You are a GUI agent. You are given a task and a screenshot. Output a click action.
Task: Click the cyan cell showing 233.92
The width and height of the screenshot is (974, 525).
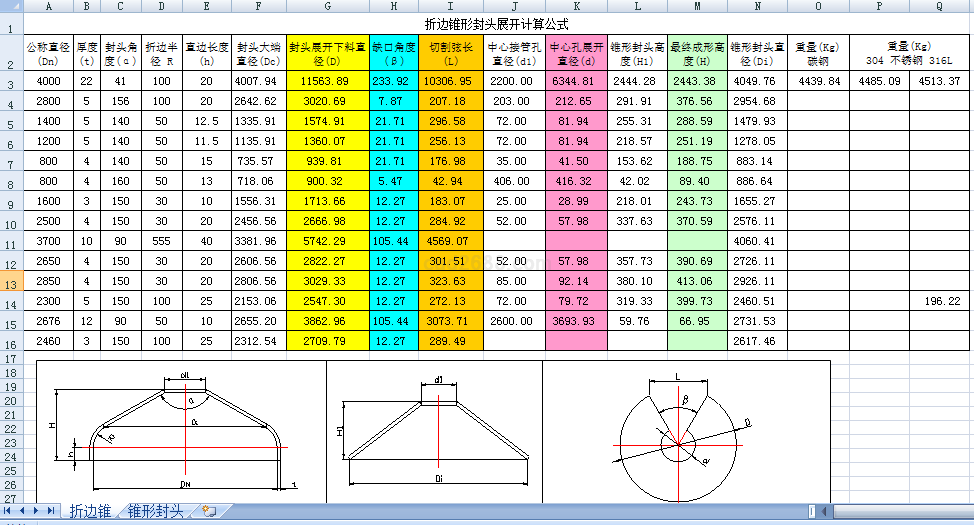pos(393,81)
